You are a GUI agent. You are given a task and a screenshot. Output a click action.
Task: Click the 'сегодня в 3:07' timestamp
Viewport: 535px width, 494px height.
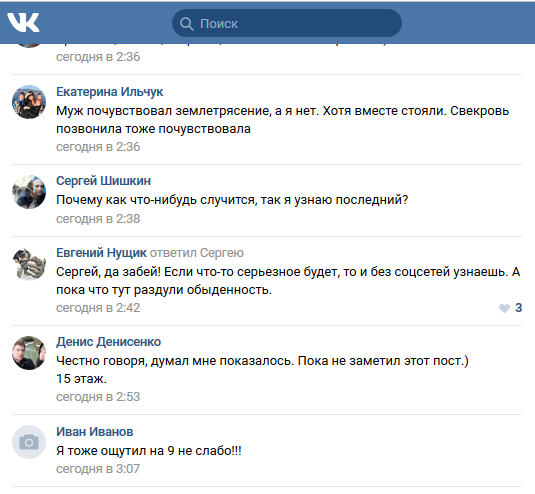coord(98,469)
